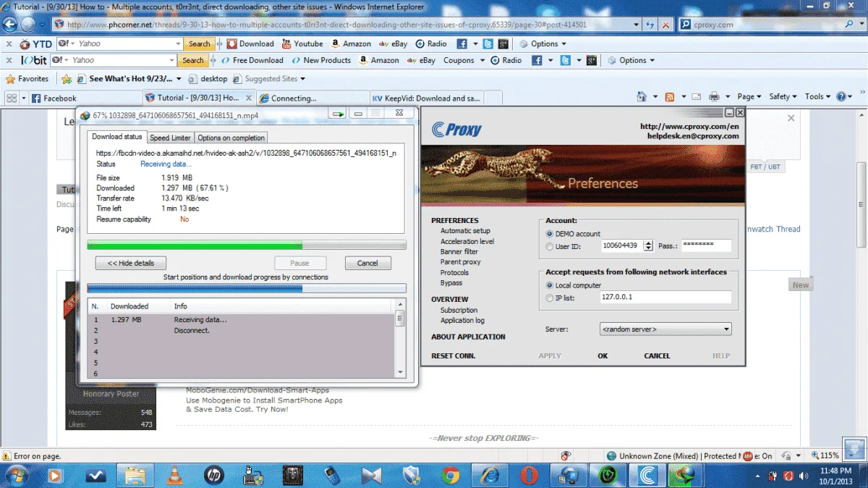Open the HP taskbar icon

(x=213, y=476)
